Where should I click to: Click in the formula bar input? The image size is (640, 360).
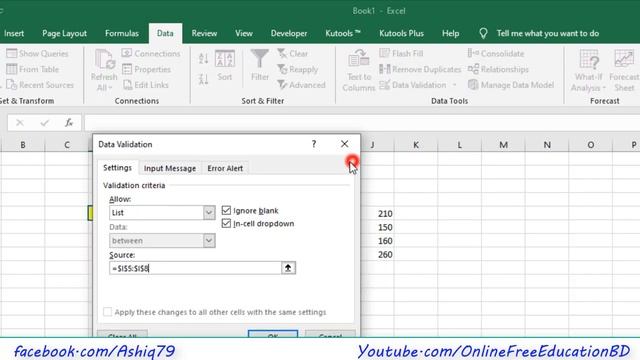point(362,122)
